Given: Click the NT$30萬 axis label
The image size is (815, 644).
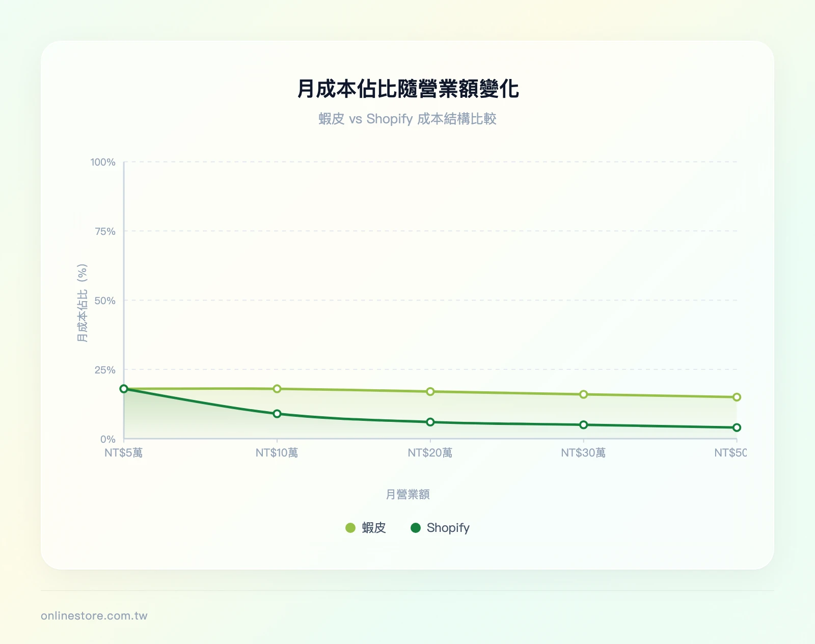Looking at the screenshot, I should click(582, 453).
